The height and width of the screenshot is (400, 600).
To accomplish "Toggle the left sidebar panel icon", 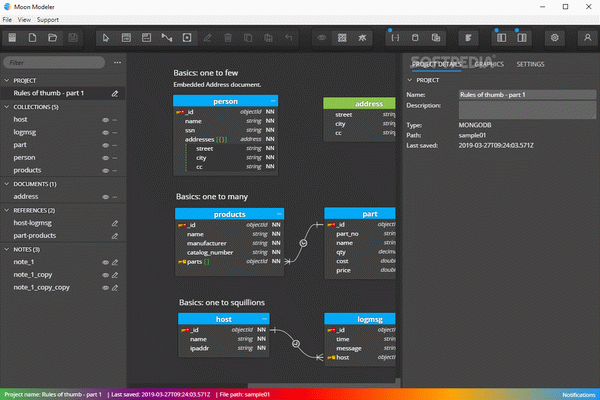I will coord(501,38).
